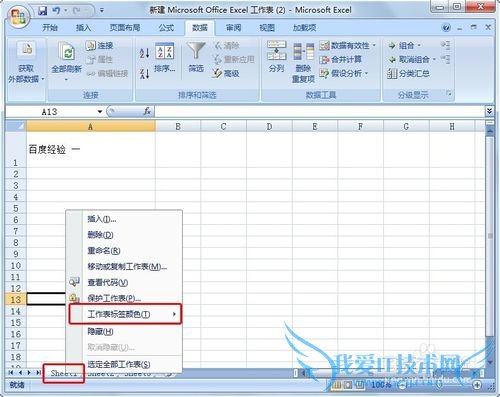Go to first sheet navigation arrow

(x=11, y=373)
